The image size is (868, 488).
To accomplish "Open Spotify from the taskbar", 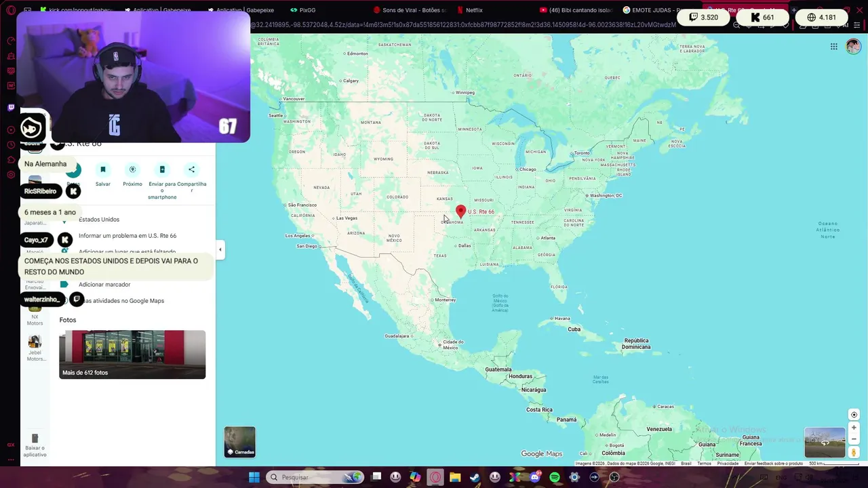I will tap(555, 477).
